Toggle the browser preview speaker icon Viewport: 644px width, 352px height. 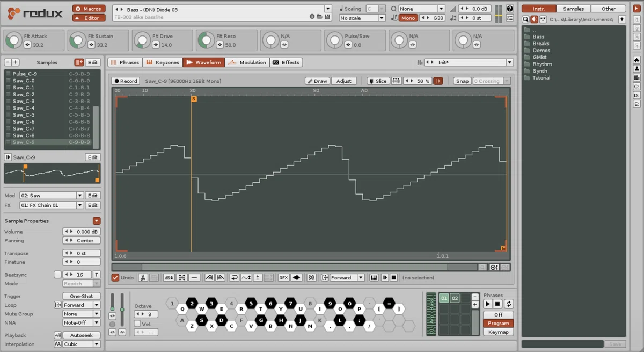[x=535, y=19]
